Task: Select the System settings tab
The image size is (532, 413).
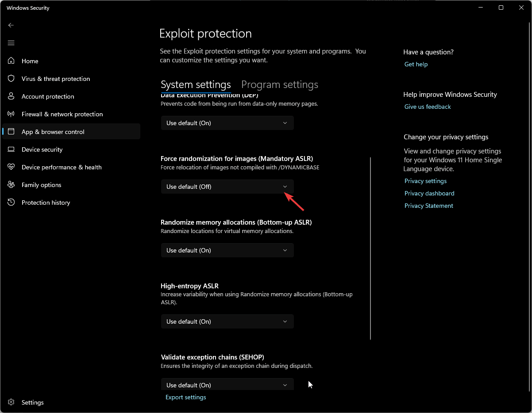Action: [196, 84]
